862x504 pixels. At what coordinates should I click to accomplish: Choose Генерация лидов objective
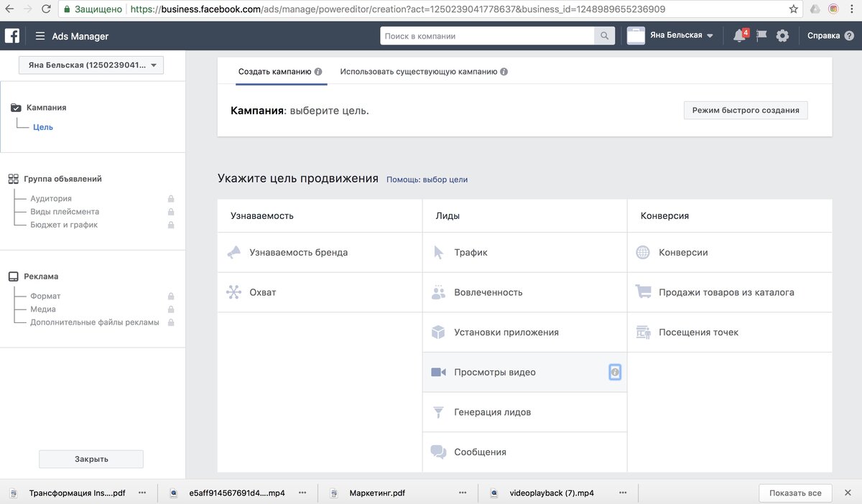point(524,412)
